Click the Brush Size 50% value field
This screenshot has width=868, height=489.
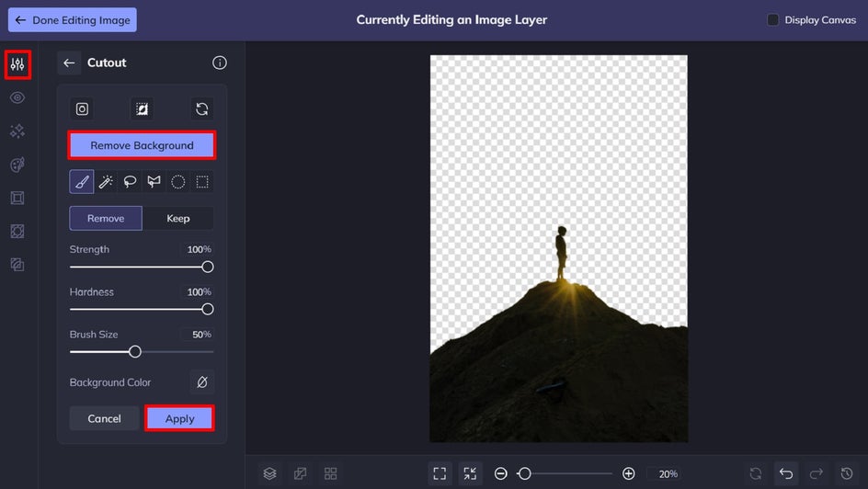199,335
